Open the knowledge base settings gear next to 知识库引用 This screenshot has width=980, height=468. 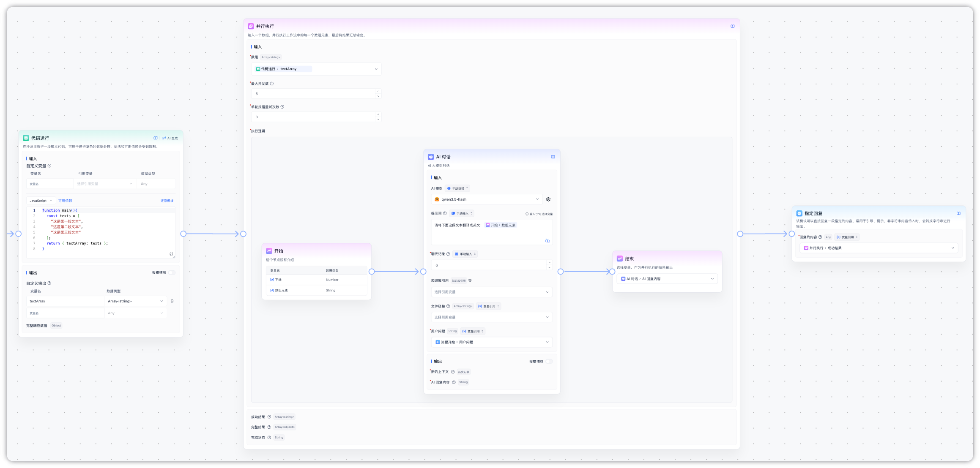point(470,280)
